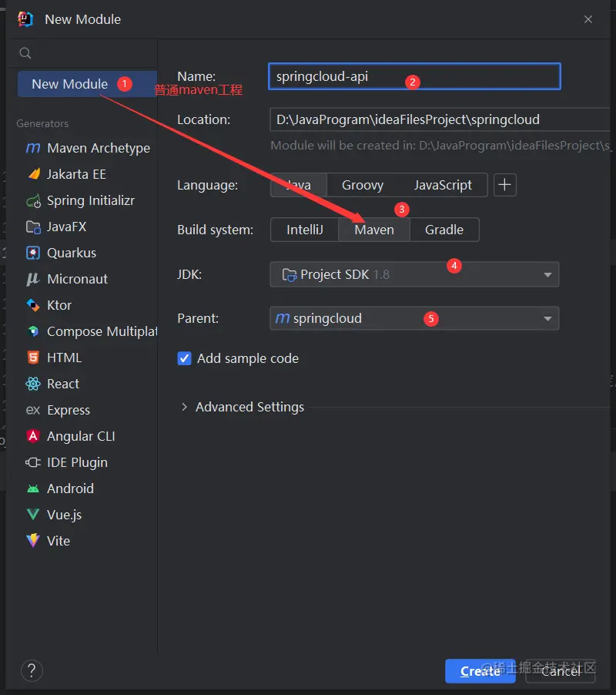Select the Angular CLI icon

[33, 436]
